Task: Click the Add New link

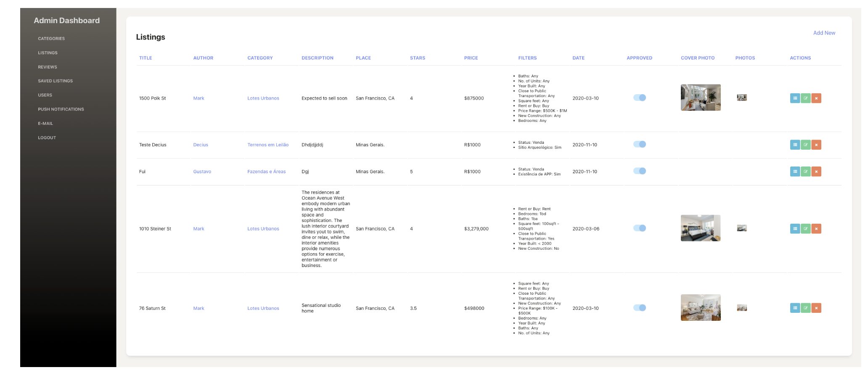Action: point(824,33)
